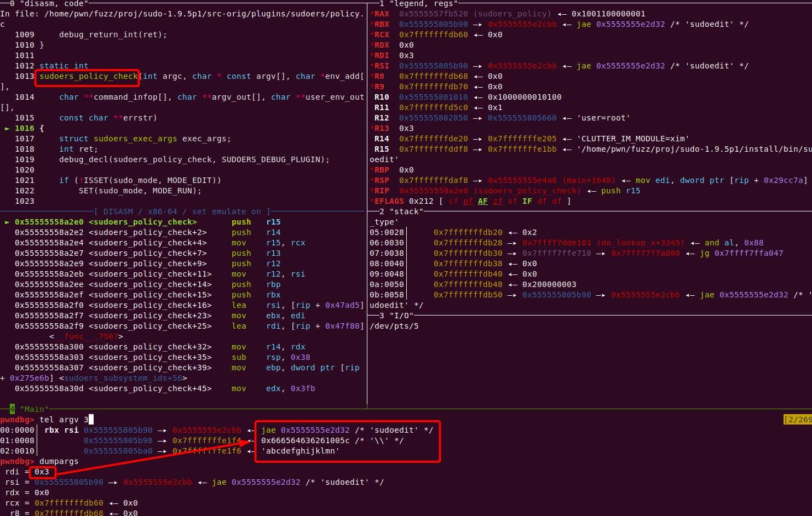Click the rdx = 0x0 row in dumpargs output
Image resolution: width=812 pixels, height=516 pixels.
coord(27,492)
